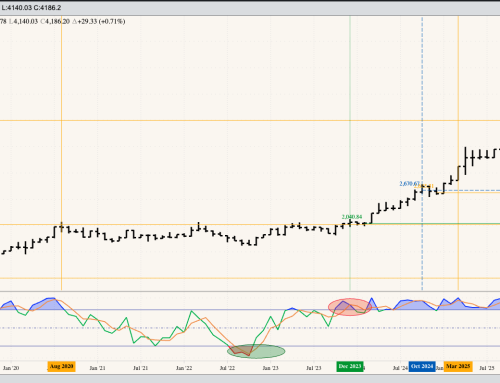The height and width of the screenshot is (383, 500).
Task: Select the red ellipse on the oscillator
Action: (350, 307)
